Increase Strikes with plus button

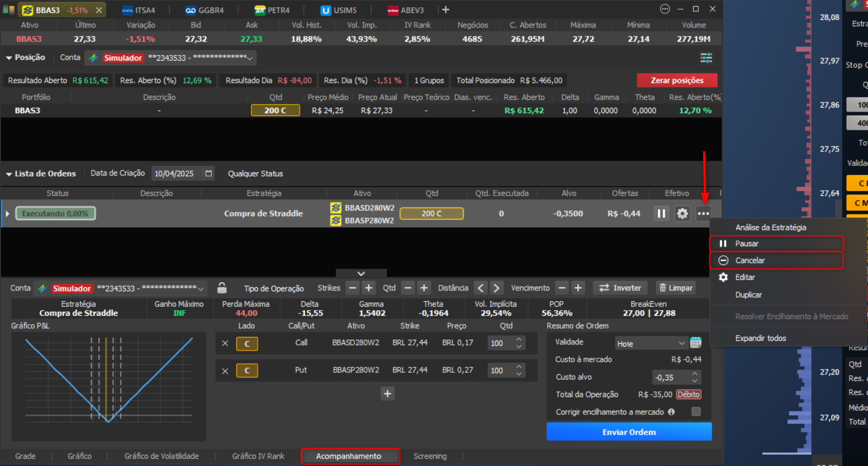[x=369, y=288]
